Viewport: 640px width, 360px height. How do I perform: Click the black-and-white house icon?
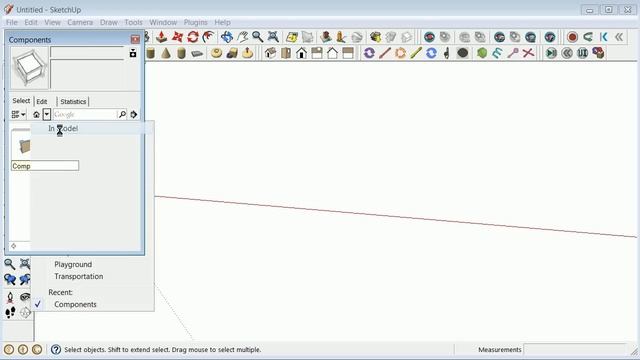(301, 53)
